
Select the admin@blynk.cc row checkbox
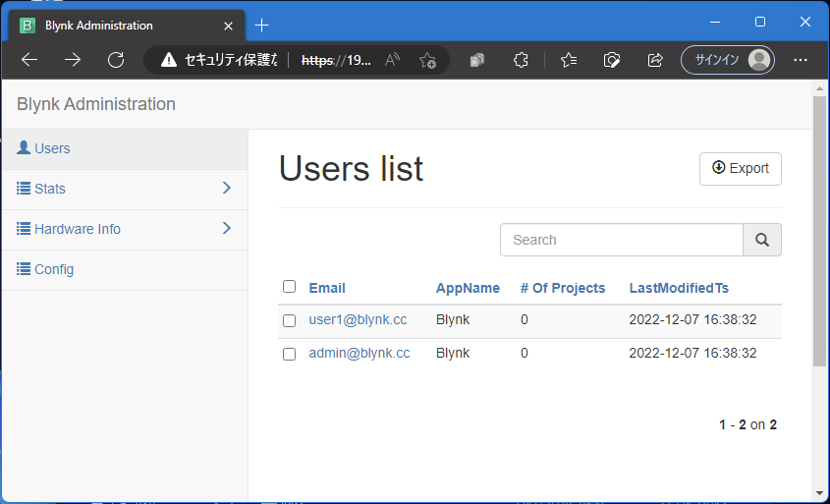click(x=289, y=354)
